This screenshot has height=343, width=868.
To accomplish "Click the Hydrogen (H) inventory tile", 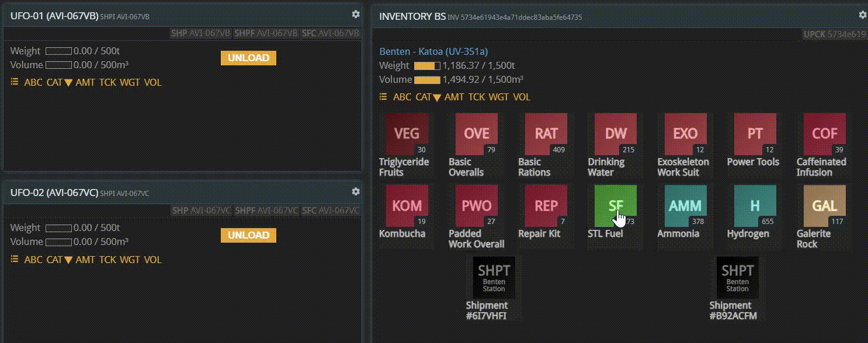I will pyautogui.click(x=755, y=206).
